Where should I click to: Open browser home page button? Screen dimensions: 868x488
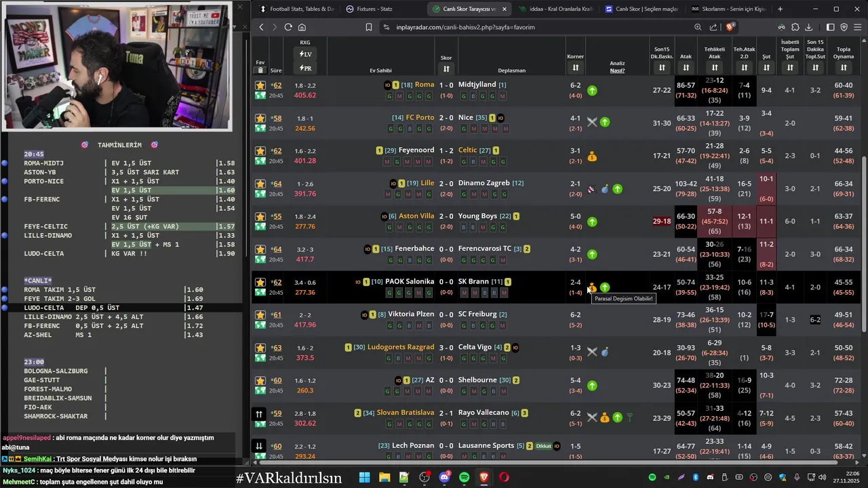coord(302,27)
